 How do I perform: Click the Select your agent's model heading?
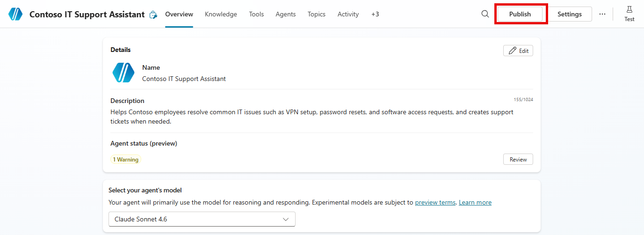point(145,190)
